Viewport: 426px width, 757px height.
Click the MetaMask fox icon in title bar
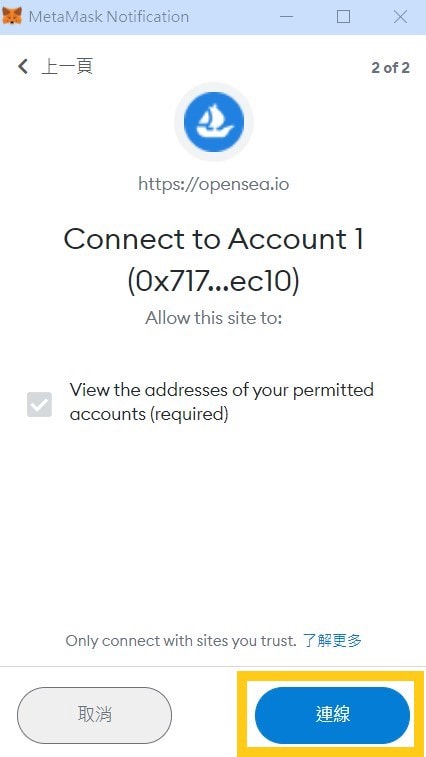(x=12, y=16)
